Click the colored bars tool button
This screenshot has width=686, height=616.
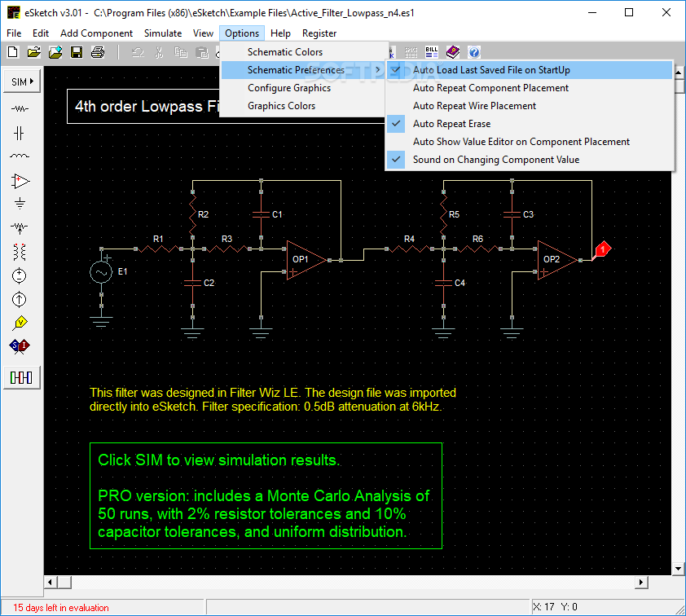[21, 377]
